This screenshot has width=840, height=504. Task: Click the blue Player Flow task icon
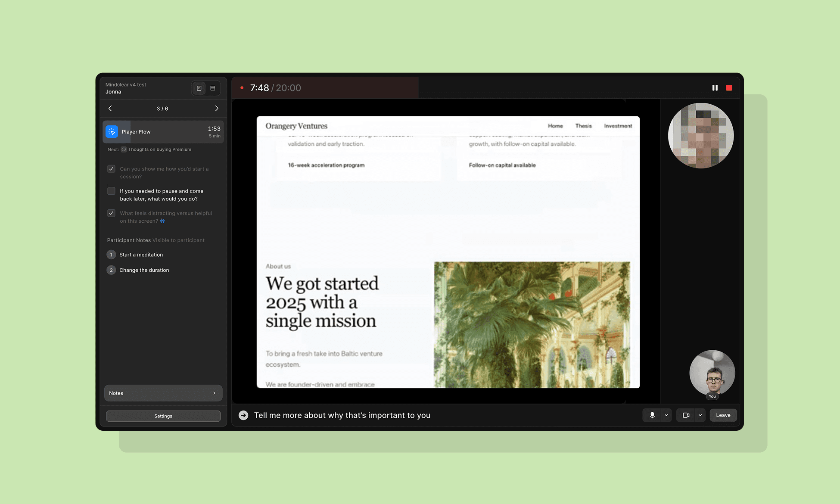click(x=112, y=132)
